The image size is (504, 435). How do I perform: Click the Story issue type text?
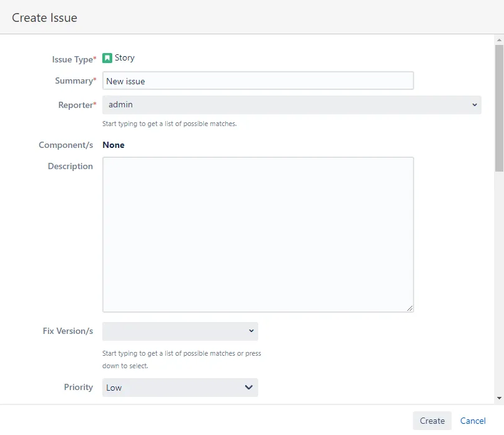click(124, 58)
